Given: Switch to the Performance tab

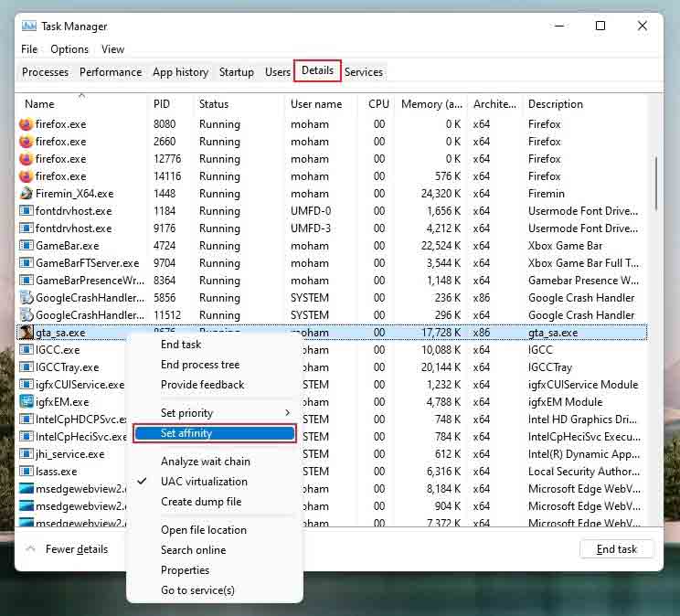Looking at the screenshot, I should tap(111, 72).
